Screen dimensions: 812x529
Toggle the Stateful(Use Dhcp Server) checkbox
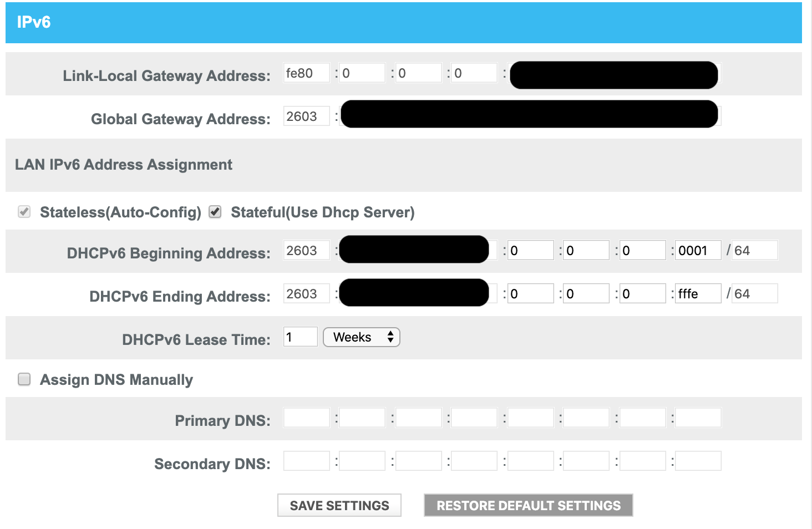pyautogui.click(x=215, y=212)
